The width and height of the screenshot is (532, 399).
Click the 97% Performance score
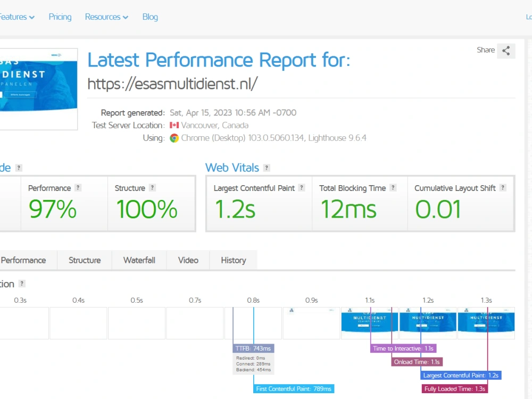click(53, 209)
